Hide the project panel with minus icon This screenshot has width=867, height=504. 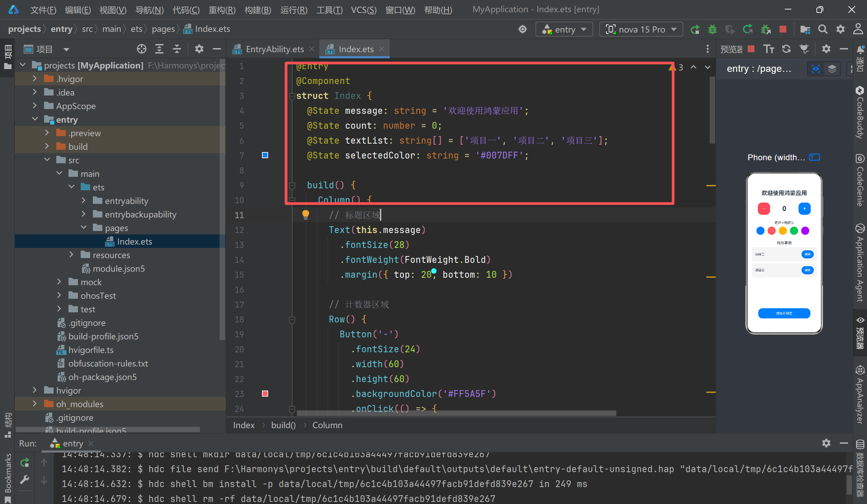pyautogui.click(x=217, y=49)
